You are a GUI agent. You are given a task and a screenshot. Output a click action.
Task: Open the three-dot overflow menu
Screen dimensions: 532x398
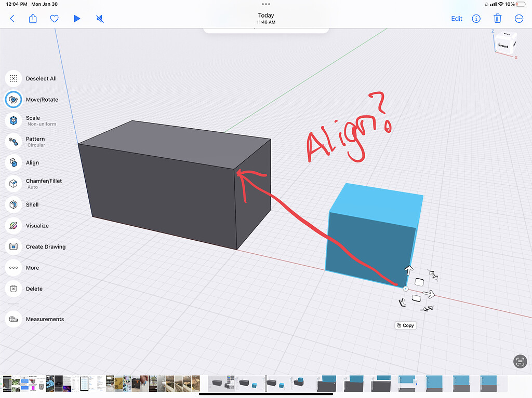519,18
